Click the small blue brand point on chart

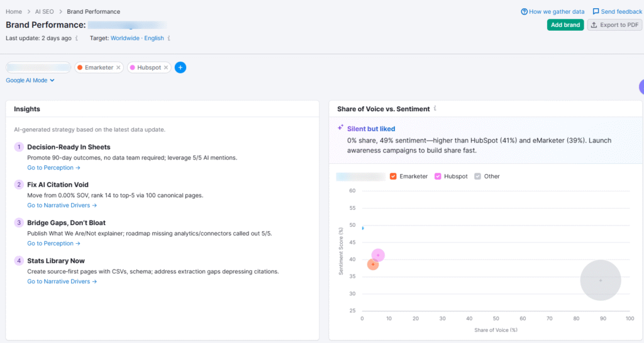[x=363, y=228]
